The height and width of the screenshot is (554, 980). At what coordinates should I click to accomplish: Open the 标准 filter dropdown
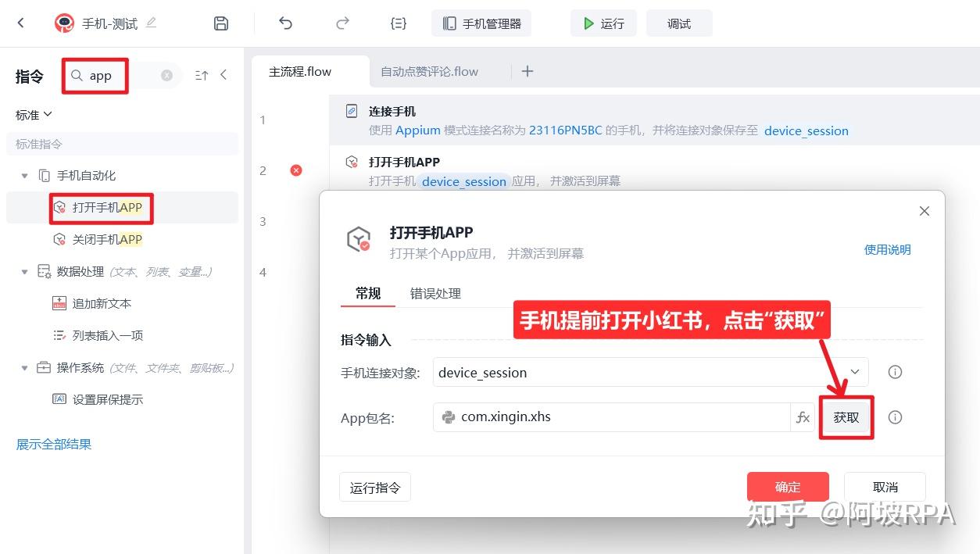pos(34,114)
